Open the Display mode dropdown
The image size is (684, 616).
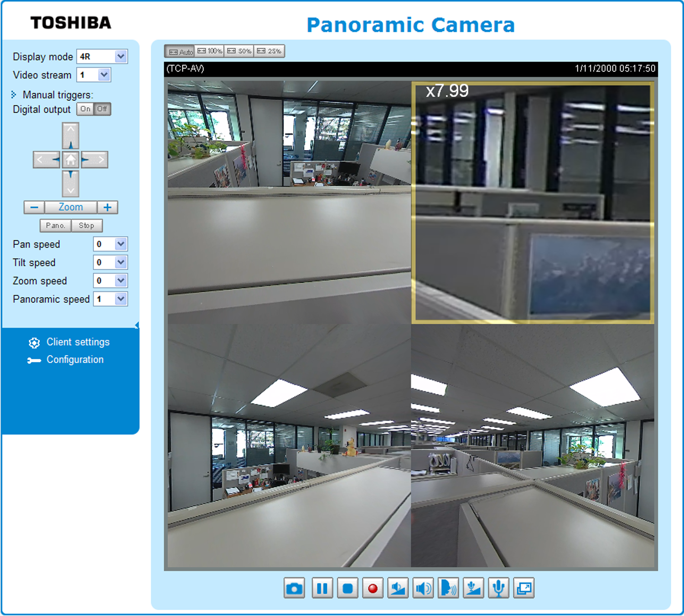[102, 57]
